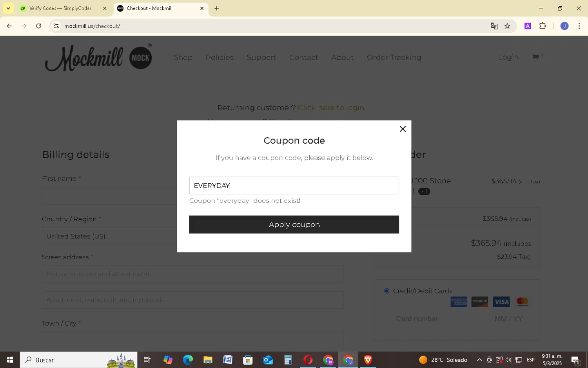
Task: Open the About menu item
Action: pyautogui.click(x=342, y=57)
